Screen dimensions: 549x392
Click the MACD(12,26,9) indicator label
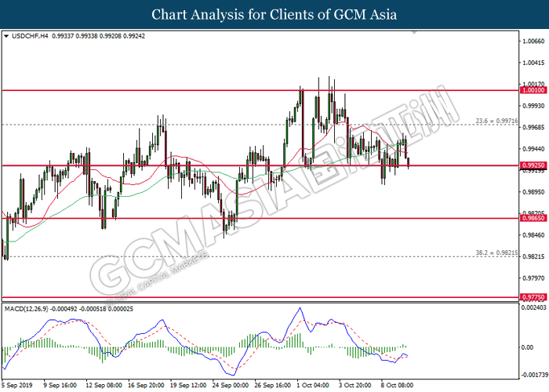pyautogui.click(x=26, y=309)
